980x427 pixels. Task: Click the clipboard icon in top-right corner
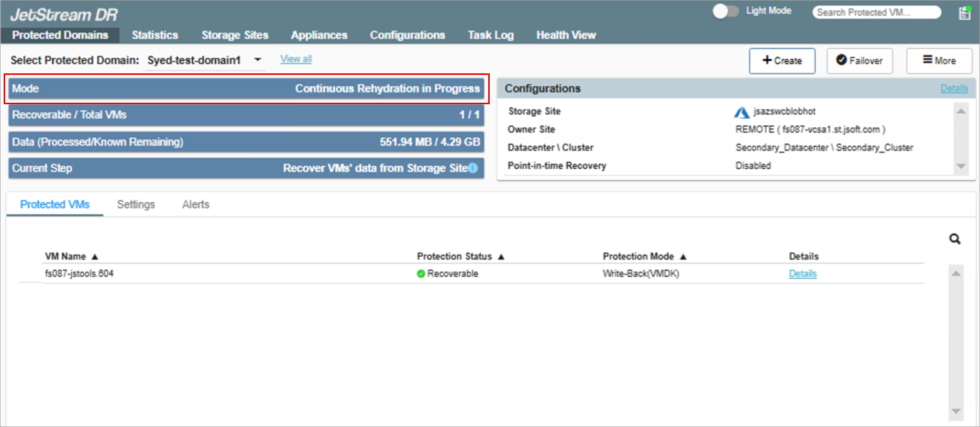pyautogui.click(x=964, y=13)
